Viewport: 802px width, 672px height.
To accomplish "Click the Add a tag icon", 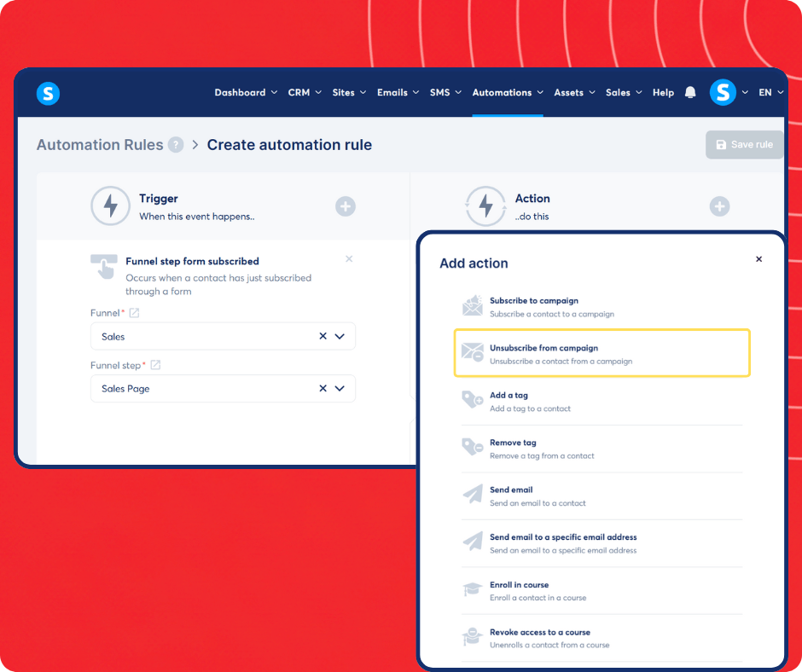I will [x=472, y=400].
